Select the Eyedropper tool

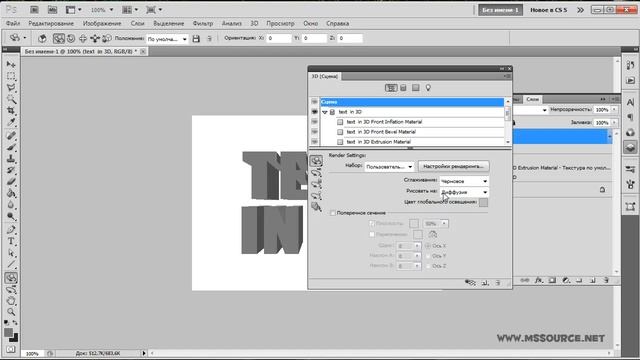pos(11,122)
